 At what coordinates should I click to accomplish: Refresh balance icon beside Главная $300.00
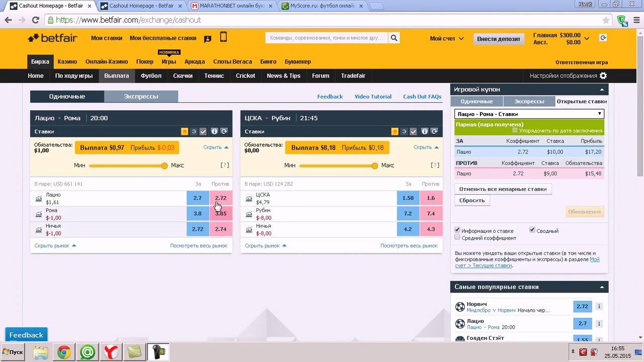(x=603, y=38)
